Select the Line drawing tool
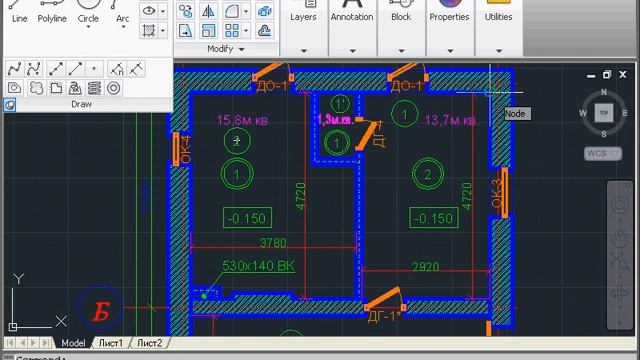The width and height of the screenshot is (640, 360). 19,12
